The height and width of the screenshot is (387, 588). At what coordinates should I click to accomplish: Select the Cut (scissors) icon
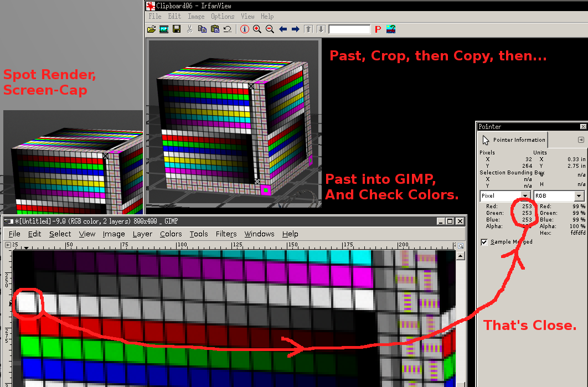[x=189, y=29]
